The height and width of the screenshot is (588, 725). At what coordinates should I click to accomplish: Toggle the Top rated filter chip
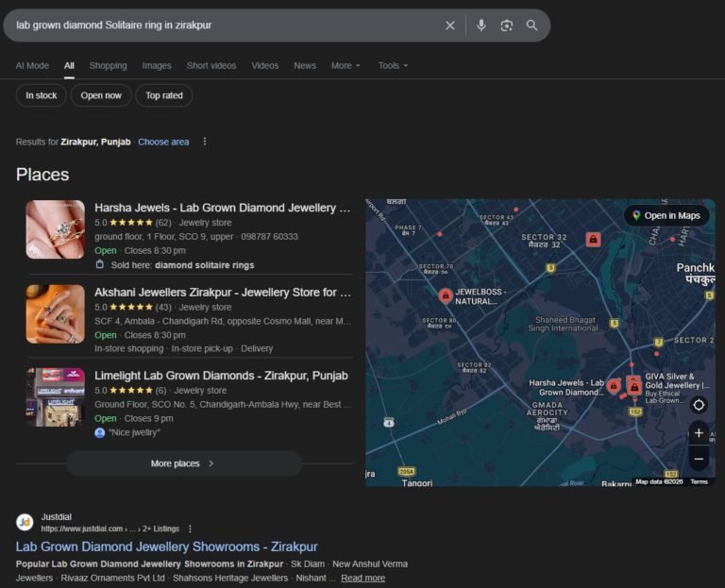tap(164, 95)
